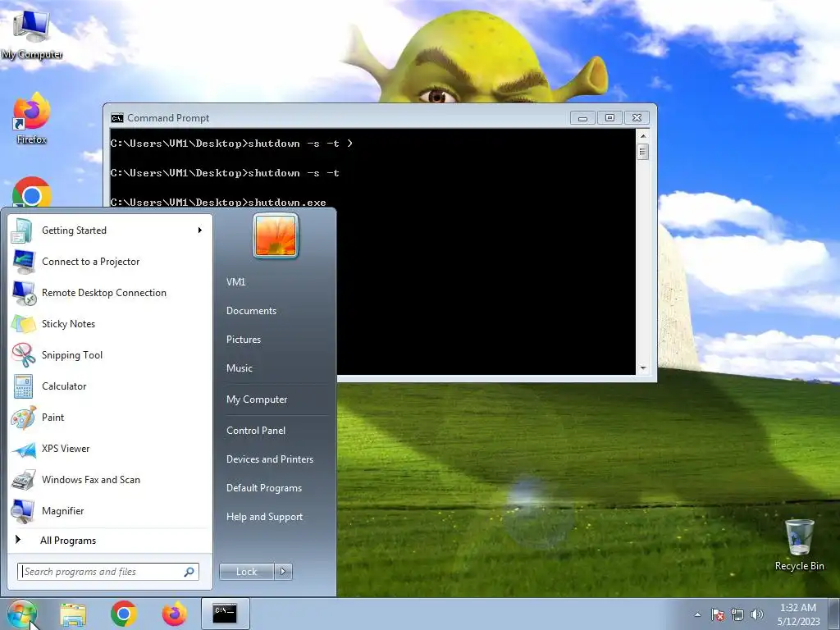Screen dimensions: 840x630
Task: Open shutdown options arrow beside Lock
Action: [283, 572]
